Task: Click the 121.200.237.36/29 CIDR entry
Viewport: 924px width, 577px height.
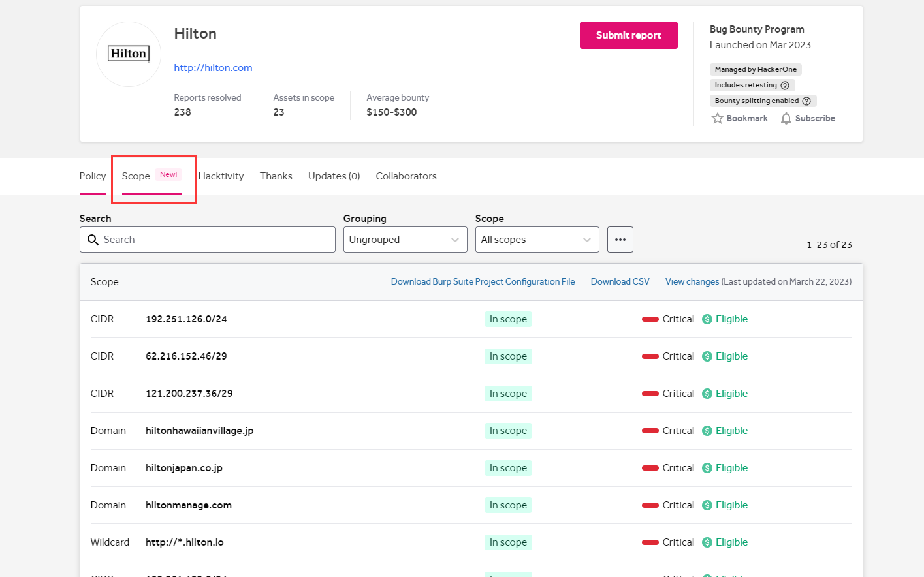Action: (189, 394)
